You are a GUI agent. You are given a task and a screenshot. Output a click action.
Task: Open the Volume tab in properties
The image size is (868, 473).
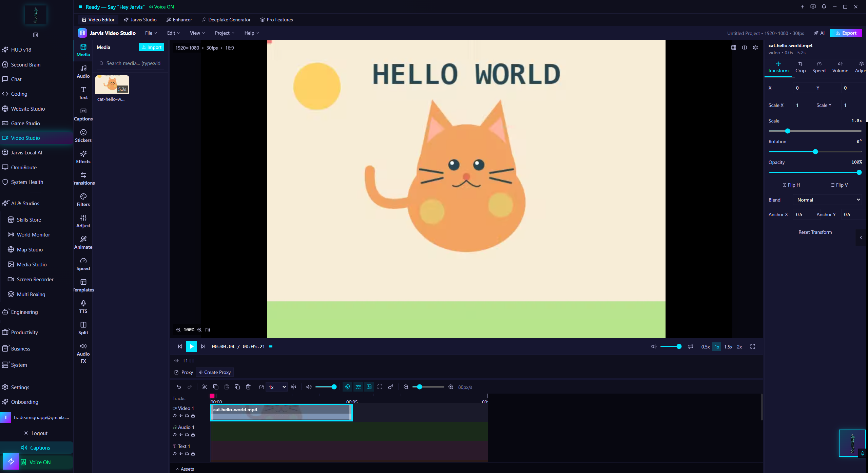[840, 67]
